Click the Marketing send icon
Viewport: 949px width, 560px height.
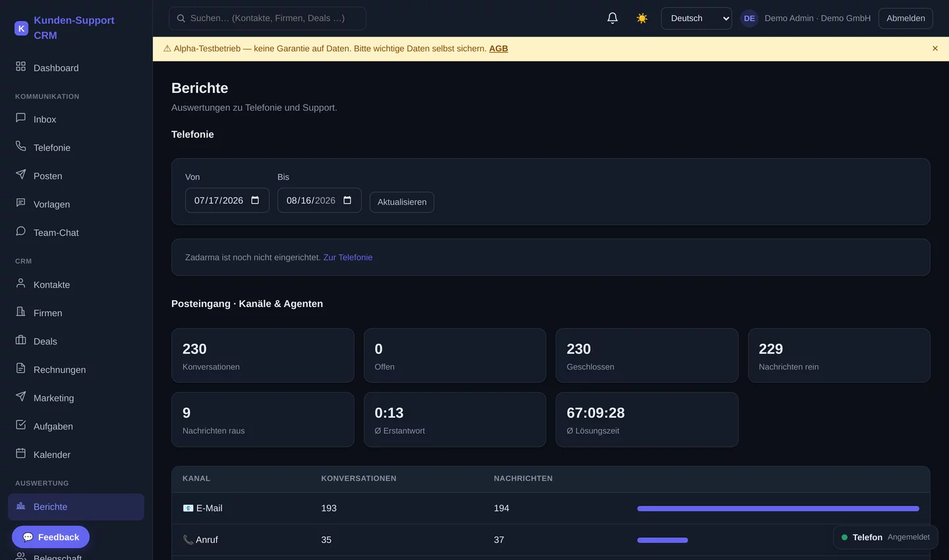21,397
